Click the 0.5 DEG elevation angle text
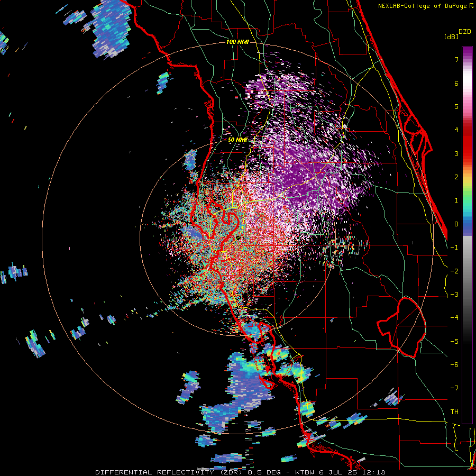 (263, 472)
